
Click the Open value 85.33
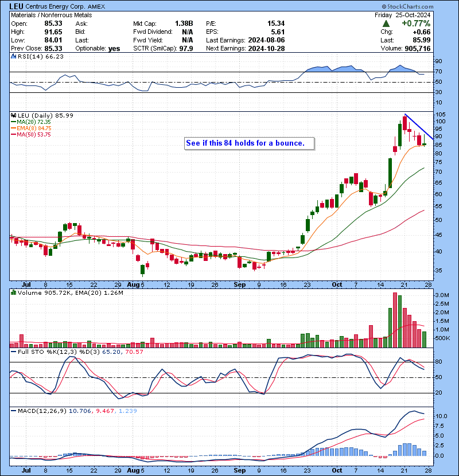(x=53, y=24)
